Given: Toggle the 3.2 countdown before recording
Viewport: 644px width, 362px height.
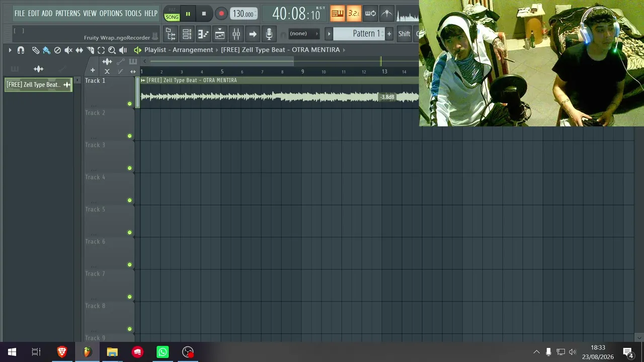Looking at the screenshot, I should pyautogui.click(x=354, y=14).
